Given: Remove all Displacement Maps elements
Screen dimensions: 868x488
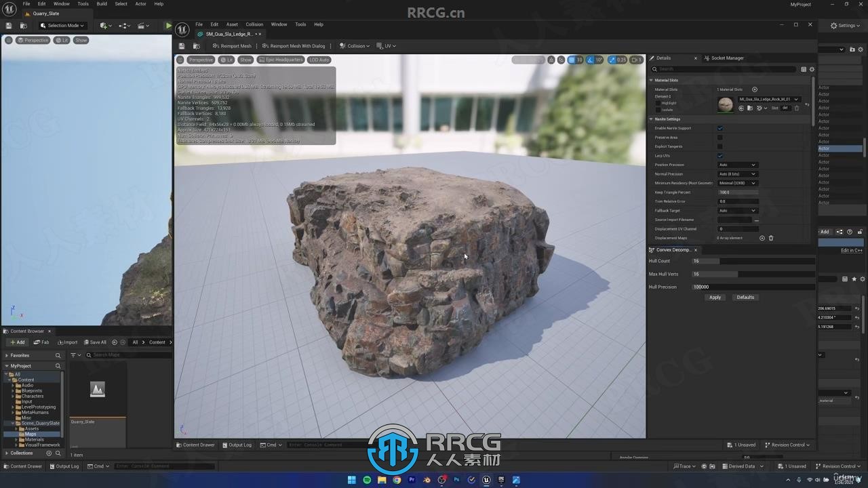Looking at the screenshot, I should [771, 238].
